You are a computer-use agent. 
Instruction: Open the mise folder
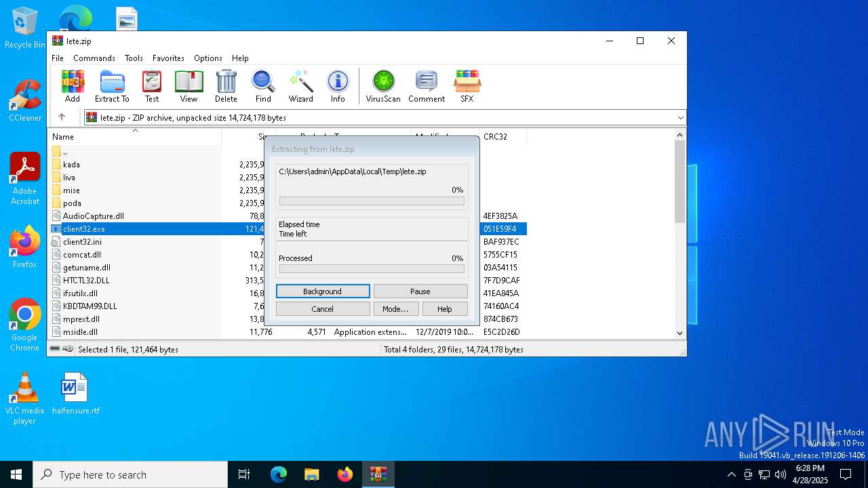click(71, 190)
